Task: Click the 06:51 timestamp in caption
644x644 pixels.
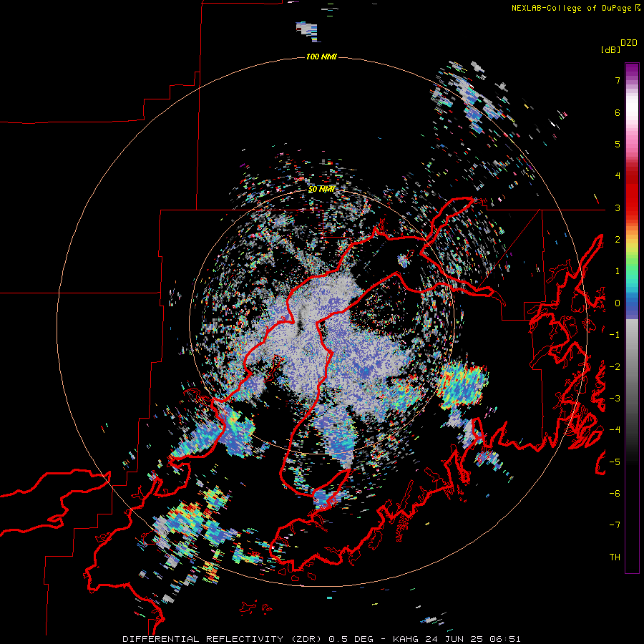Action: 505,639
